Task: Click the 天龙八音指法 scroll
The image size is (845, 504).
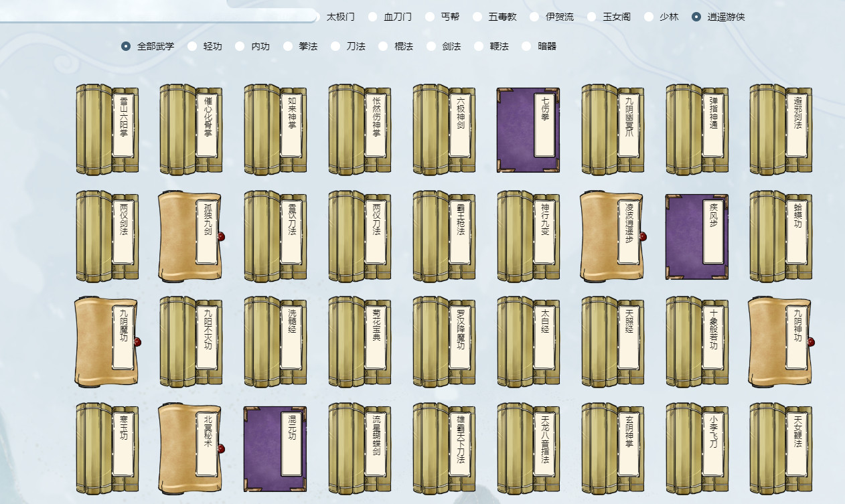Action: 528,448
